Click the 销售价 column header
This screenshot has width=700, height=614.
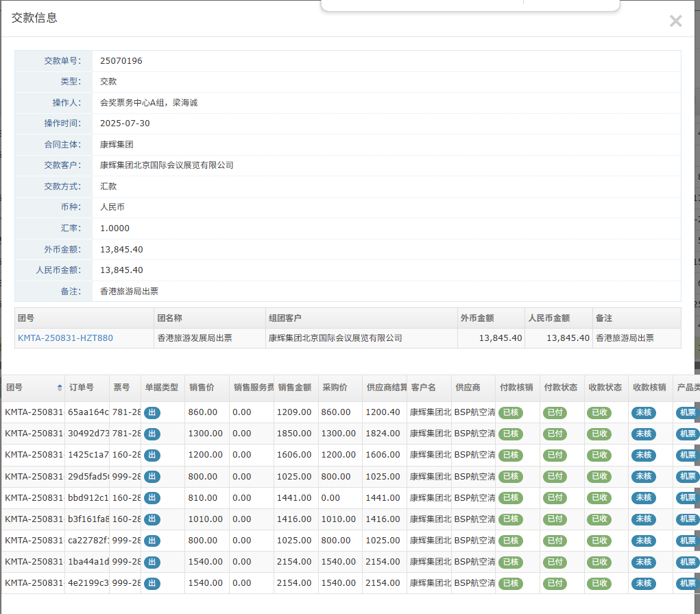click(x=202, y=388)
